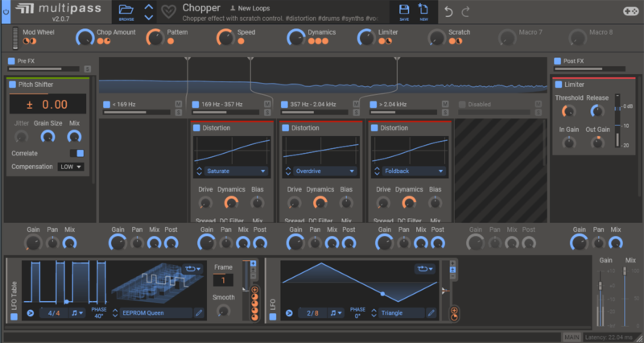Enable the Post FX section checkbox

[x=556, y=61]
